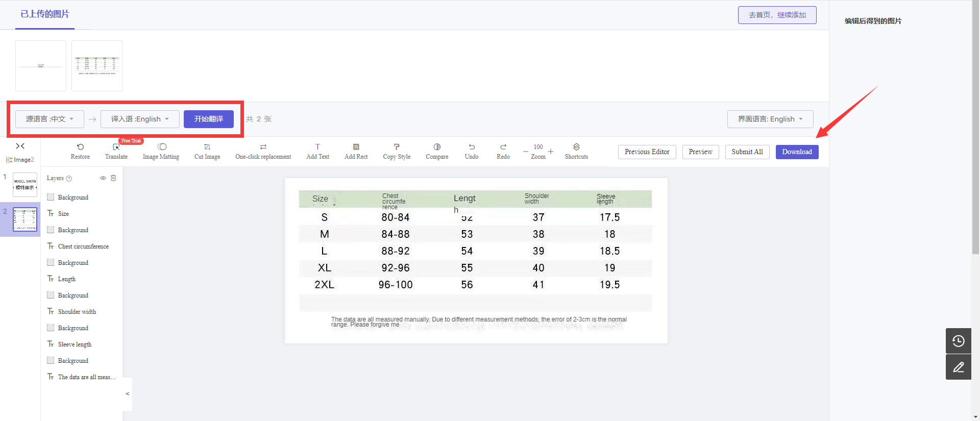The width and height of the screenshot is (980, 421).
Task: Delete layers with the trash icon
Action: point(113,178)
